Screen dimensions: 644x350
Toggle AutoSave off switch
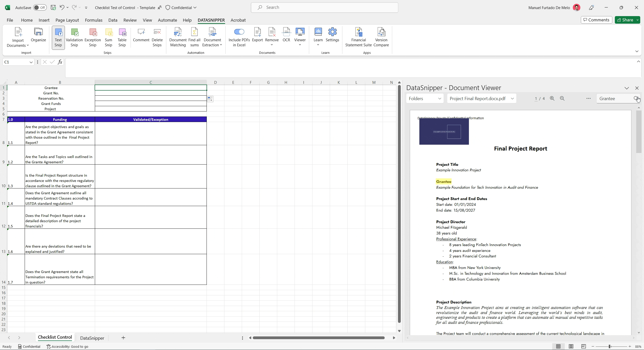click(39, 8)
